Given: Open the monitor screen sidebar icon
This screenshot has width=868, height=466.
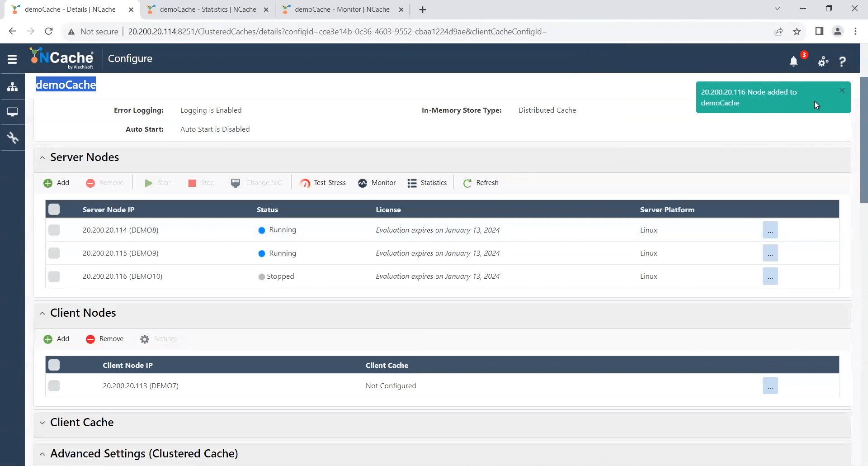Looking at the screenshot, I should pos(12,112).
